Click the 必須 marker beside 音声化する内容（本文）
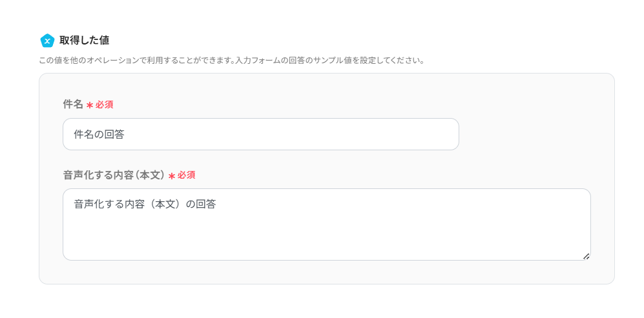Viewport: 644px width, 318px height. pos(187,175)
